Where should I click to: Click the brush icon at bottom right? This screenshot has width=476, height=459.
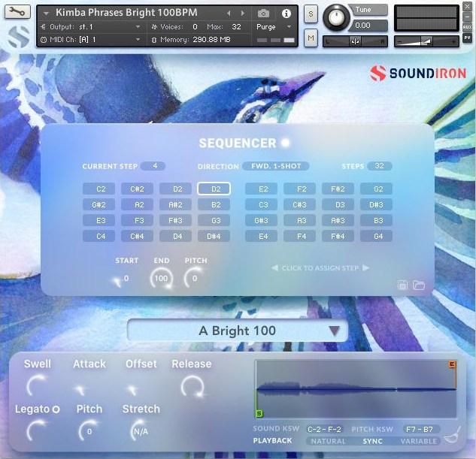tap(452, 436)
